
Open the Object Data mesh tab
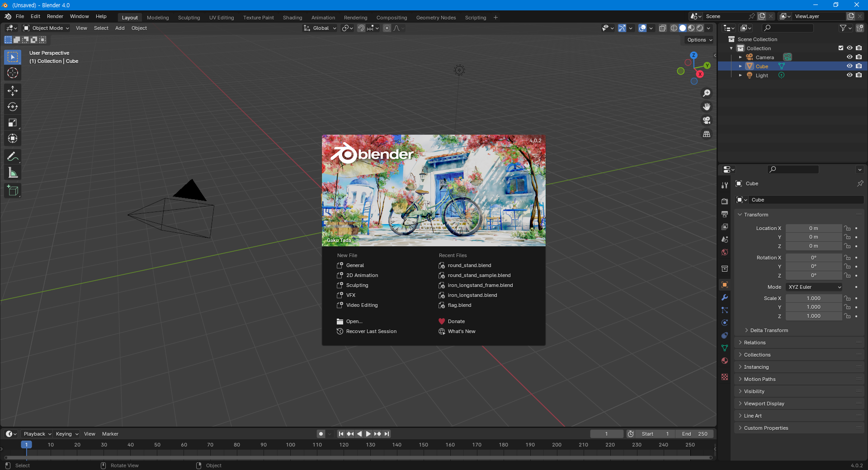click(725, 348)
